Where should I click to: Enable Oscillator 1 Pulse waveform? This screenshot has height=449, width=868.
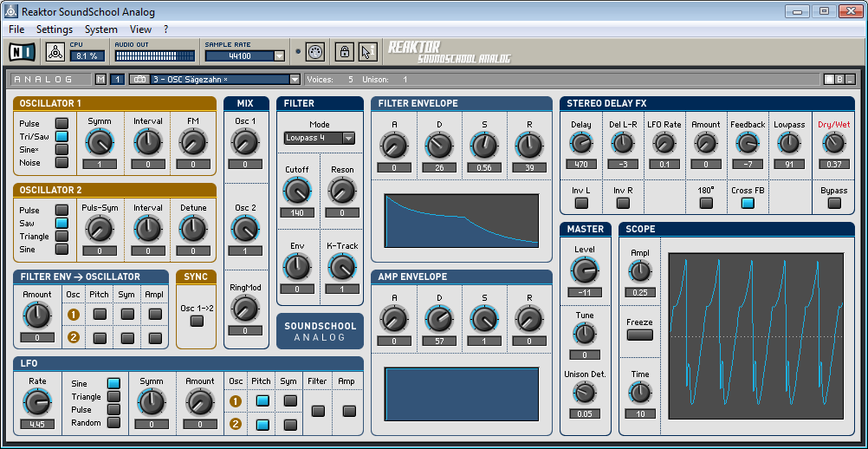pyautogui.click(x=62, y=123)
